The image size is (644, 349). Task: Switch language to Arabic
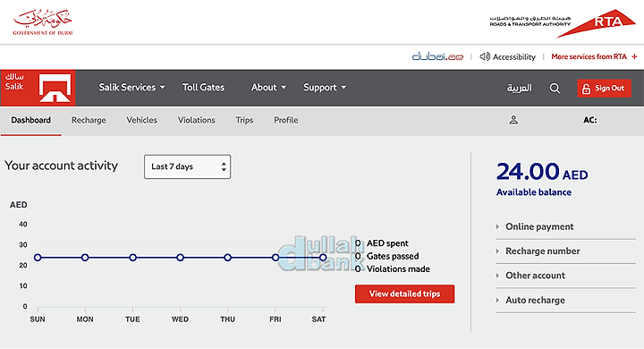click(519, 88)
